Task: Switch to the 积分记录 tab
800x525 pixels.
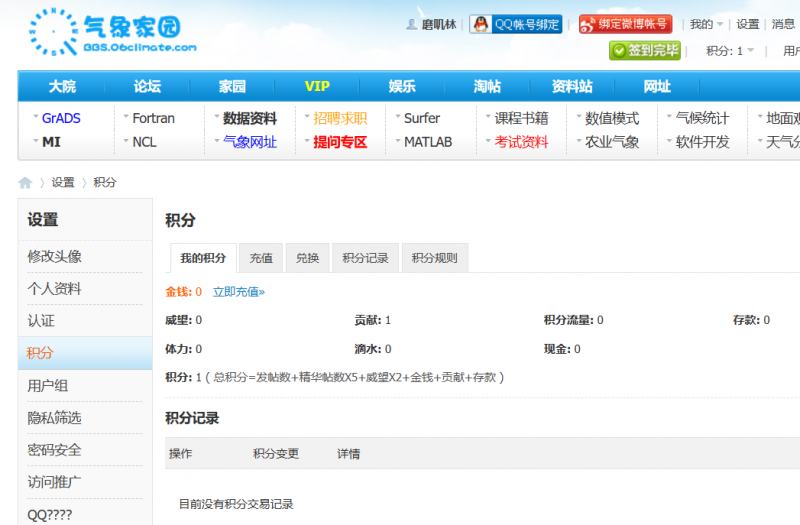Action: pos(365,258)
